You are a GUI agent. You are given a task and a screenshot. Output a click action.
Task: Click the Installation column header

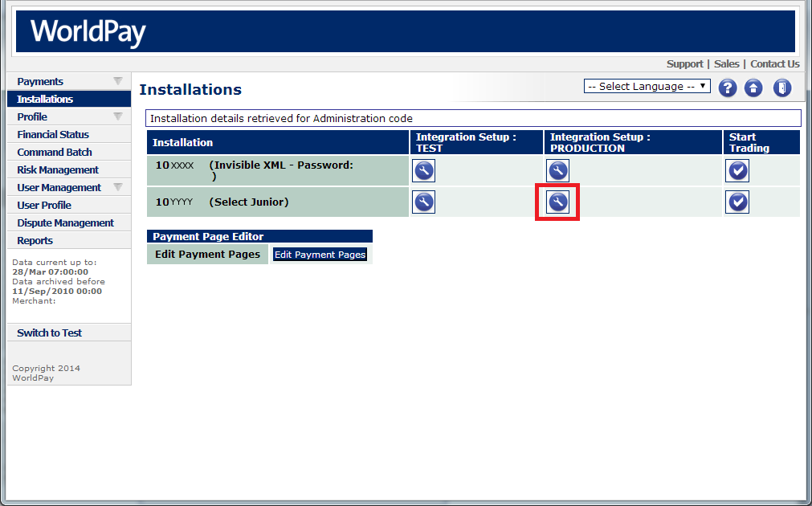click(x=278, y=142)
